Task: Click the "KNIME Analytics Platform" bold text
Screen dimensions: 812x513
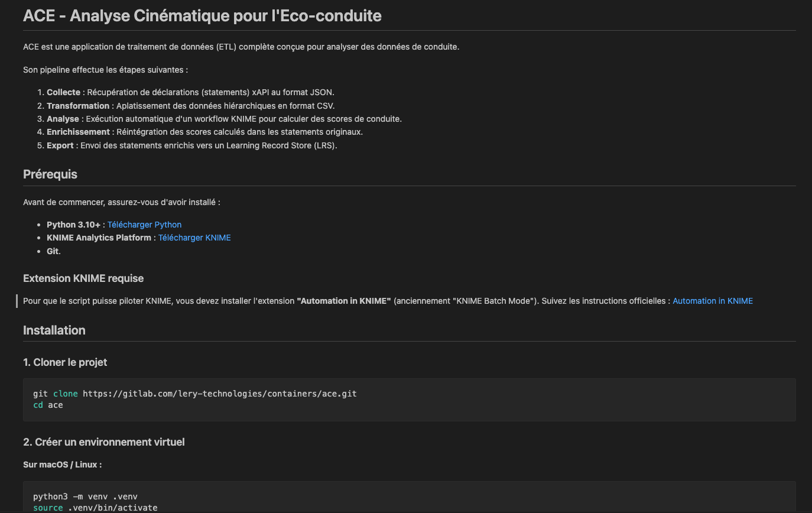Action: (x=99, y=238)
